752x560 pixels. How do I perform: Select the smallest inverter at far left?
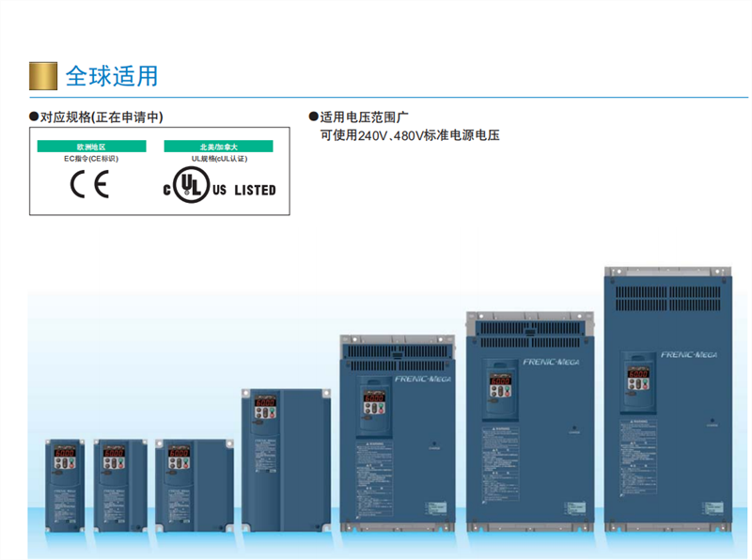(x=65, y=485)
